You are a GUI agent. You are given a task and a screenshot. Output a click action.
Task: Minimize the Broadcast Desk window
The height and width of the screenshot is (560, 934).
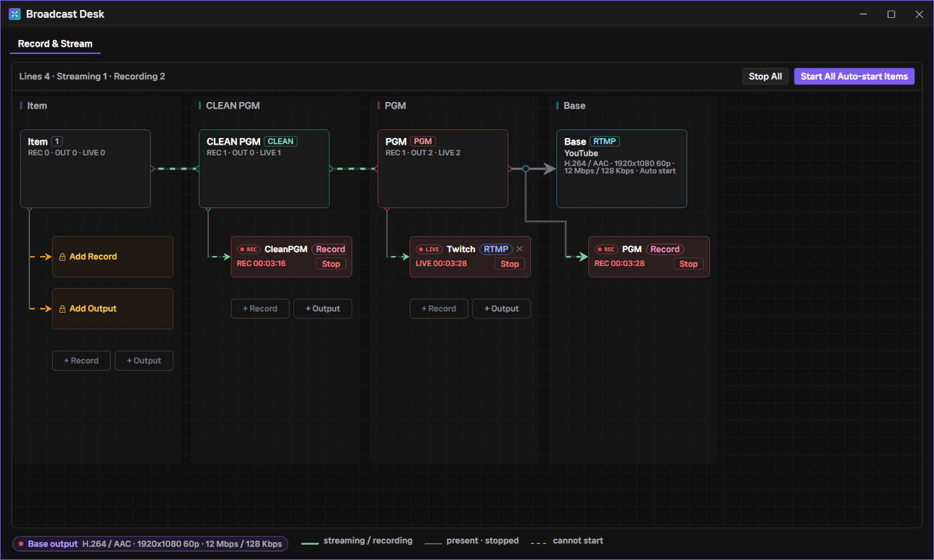pyautogui.click(x=863, y=14)
